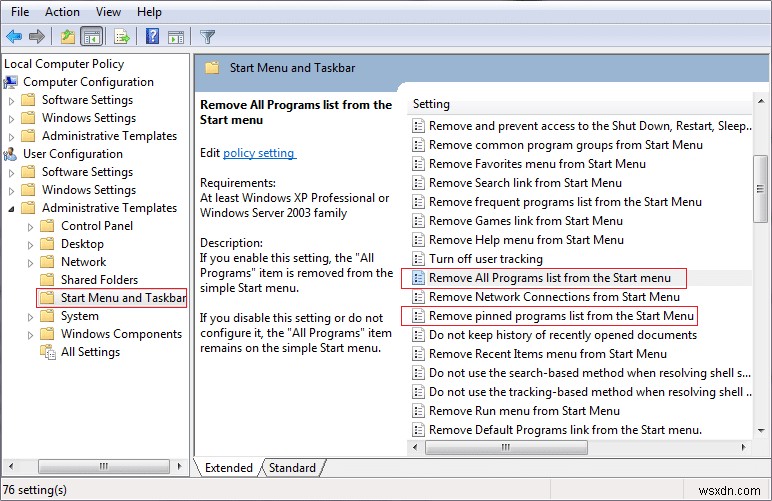Click policy icon beside Remove Favorites menu

coord(418,164)
